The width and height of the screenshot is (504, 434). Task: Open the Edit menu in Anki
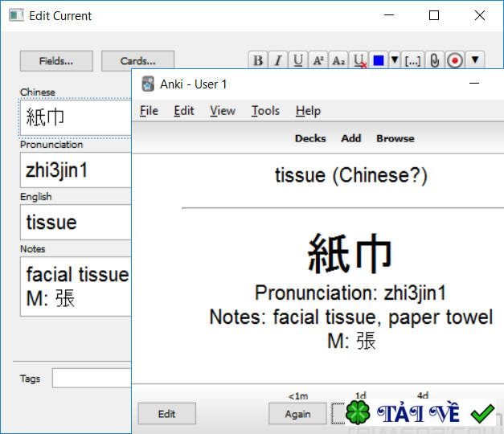pyautogui.click(x=184, y=111)
